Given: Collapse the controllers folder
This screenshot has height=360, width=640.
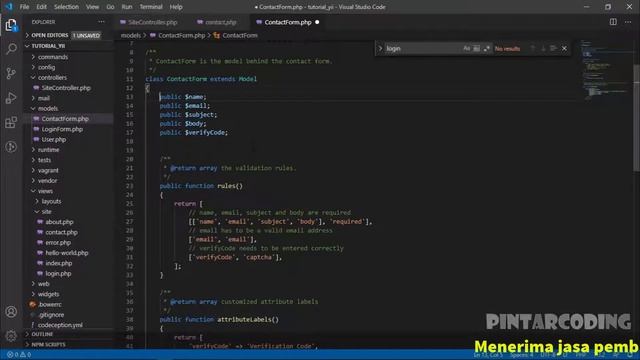Looking at the screenshot, I should tap(52, 78).
